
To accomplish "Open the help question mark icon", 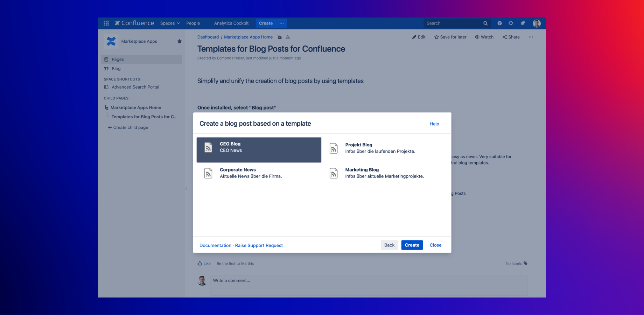I will click(499, 23).
